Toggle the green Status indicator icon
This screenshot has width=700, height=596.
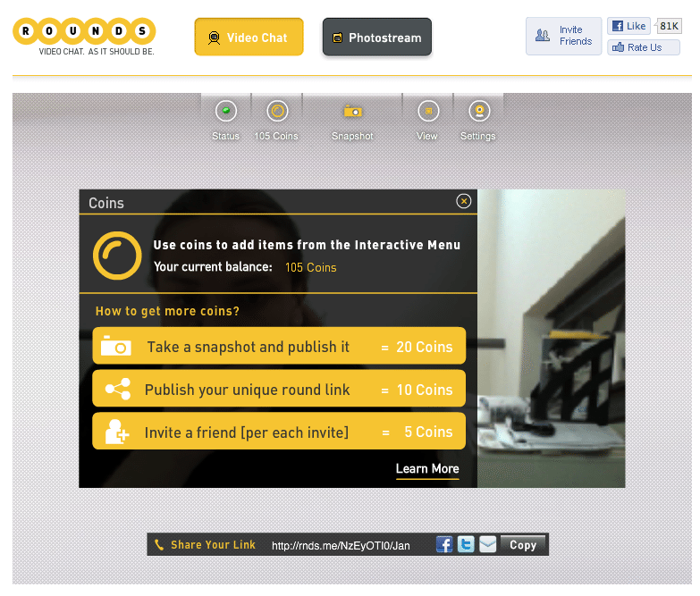[x=226, y=111]
